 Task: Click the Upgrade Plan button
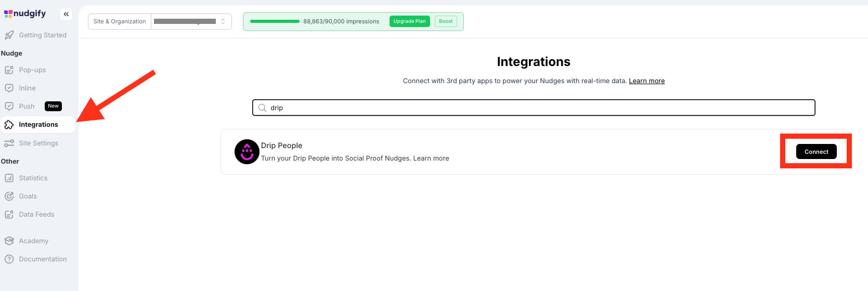[410, 21]
